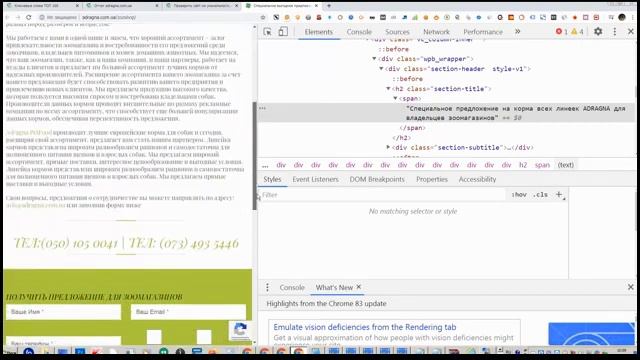Bookmark this page star icon

point(263,17)
